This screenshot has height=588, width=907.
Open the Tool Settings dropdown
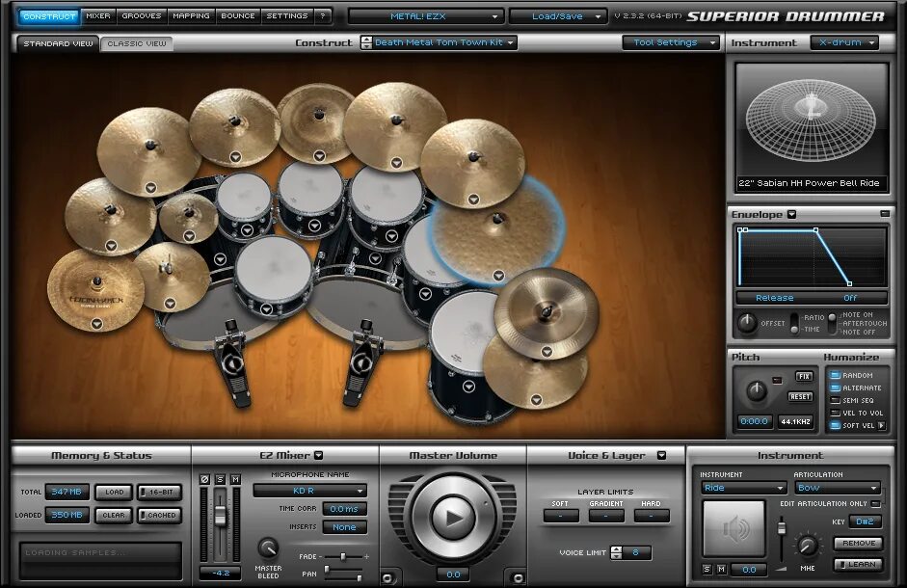pyautogui.click(x=671, y=42)
